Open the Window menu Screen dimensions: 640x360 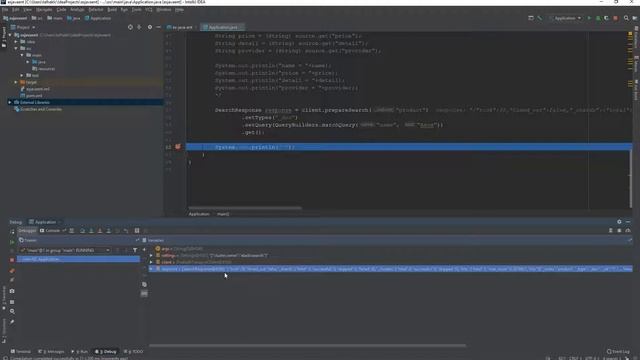click(x=164, y=9)
